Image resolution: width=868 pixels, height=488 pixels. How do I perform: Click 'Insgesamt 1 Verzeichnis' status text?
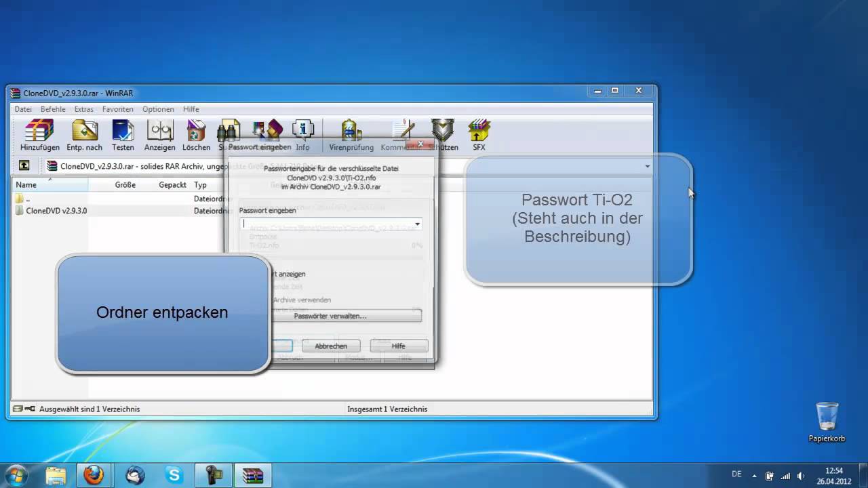coord(387,409)
